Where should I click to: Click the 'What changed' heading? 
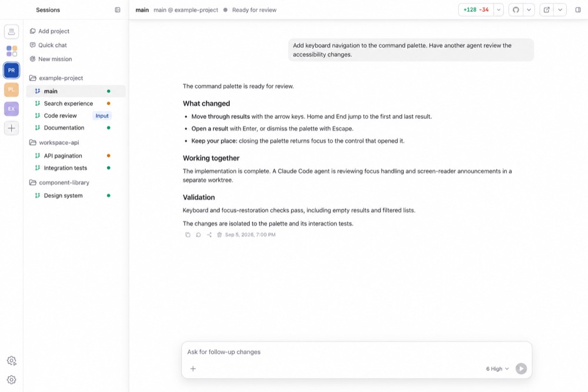click(206, 103)
